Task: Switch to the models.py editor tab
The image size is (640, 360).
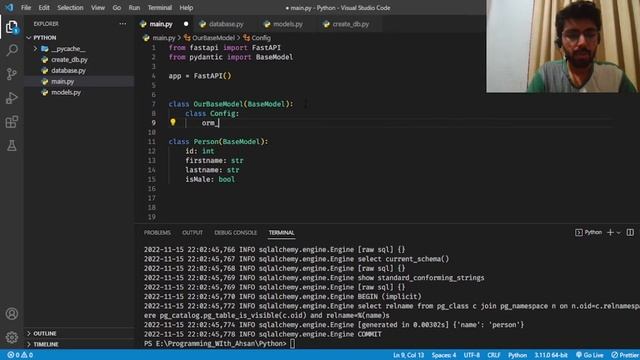Action: 288,24
